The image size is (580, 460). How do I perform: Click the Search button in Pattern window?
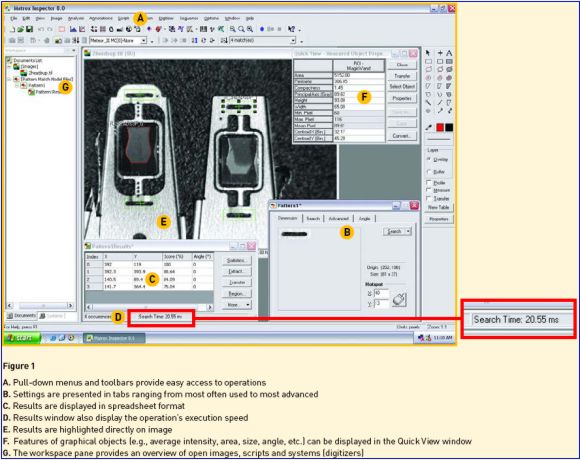(x=394, y=231)
